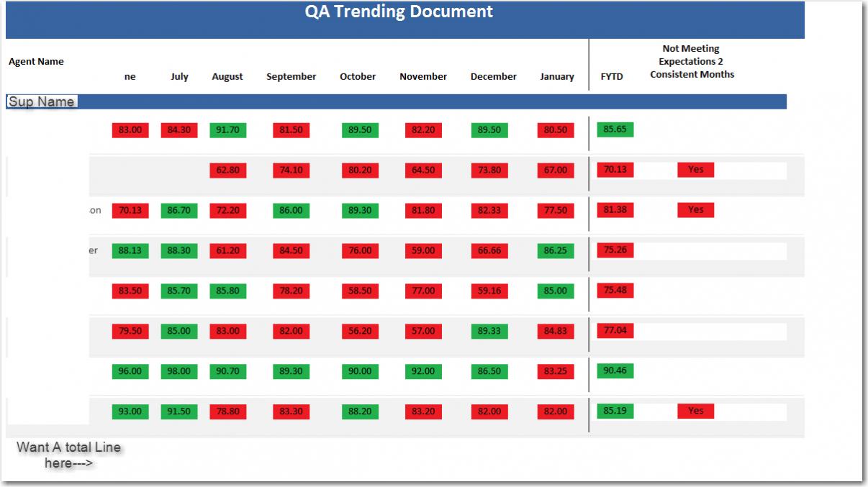Click the 56.20 cell

[x=360, y=332]
